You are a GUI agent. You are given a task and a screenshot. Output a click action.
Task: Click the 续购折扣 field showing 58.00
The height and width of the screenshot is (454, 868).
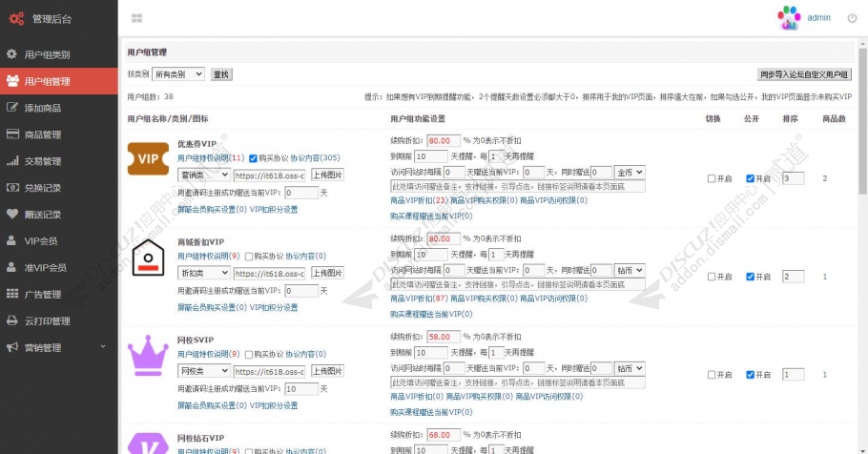(x=444, y=337)
